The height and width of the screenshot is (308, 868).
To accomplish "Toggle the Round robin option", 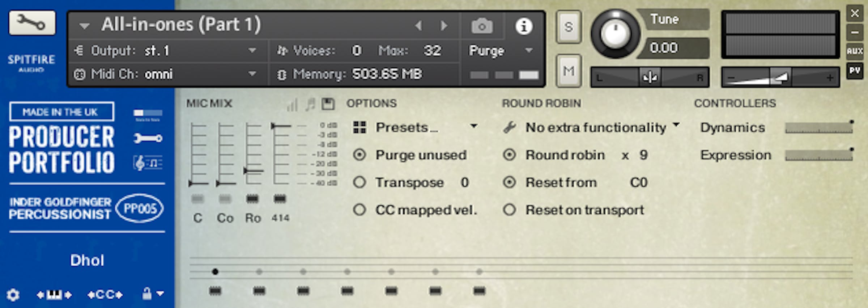I will (509, 155).
